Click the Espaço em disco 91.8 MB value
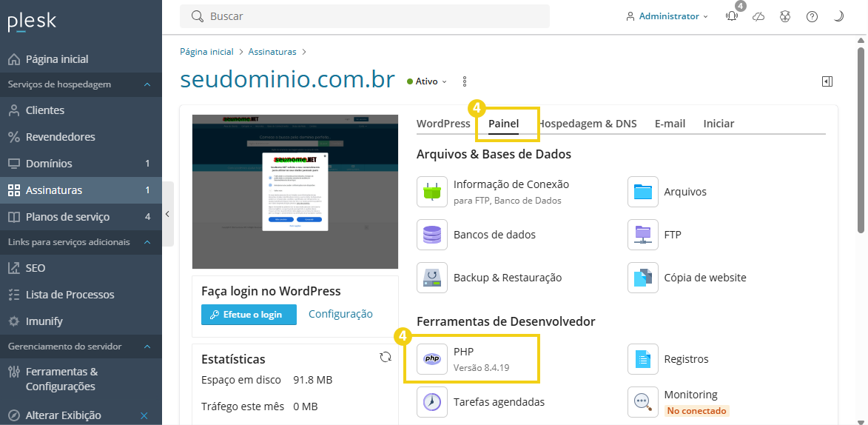The width and height of the screenshot is (868, 425). click(313, 380)
